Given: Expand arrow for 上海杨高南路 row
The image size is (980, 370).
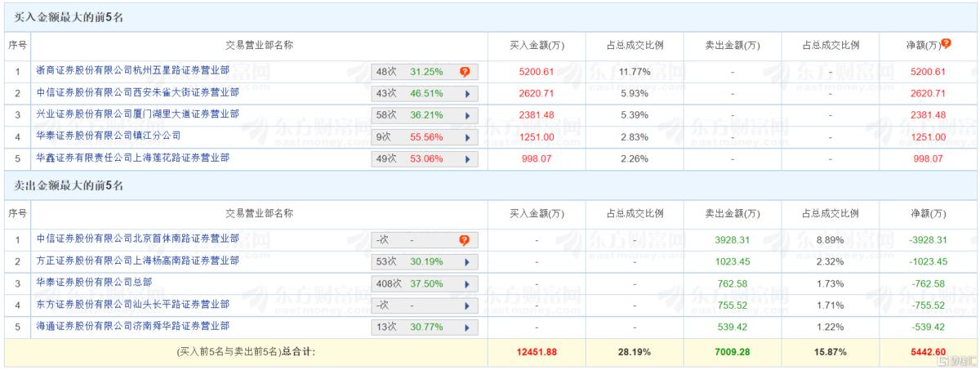Looking at the screenshot, I should click(467, 262).
